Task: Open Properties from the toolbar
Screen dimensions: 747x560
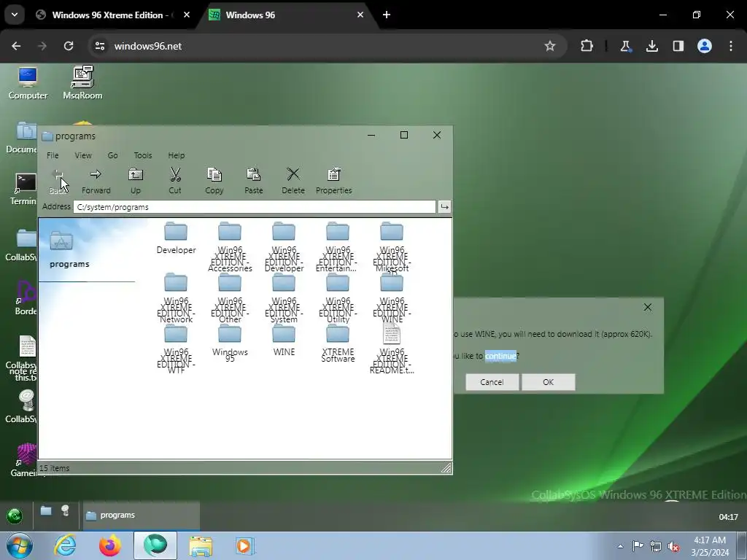Action: click(333, 181)
